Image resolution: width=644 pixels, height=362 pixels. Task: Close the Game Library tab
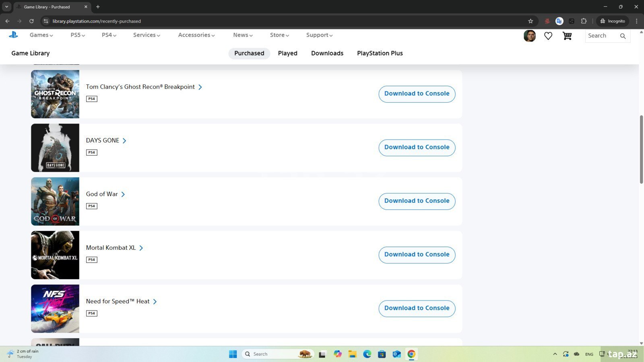(x=86, y=7)
